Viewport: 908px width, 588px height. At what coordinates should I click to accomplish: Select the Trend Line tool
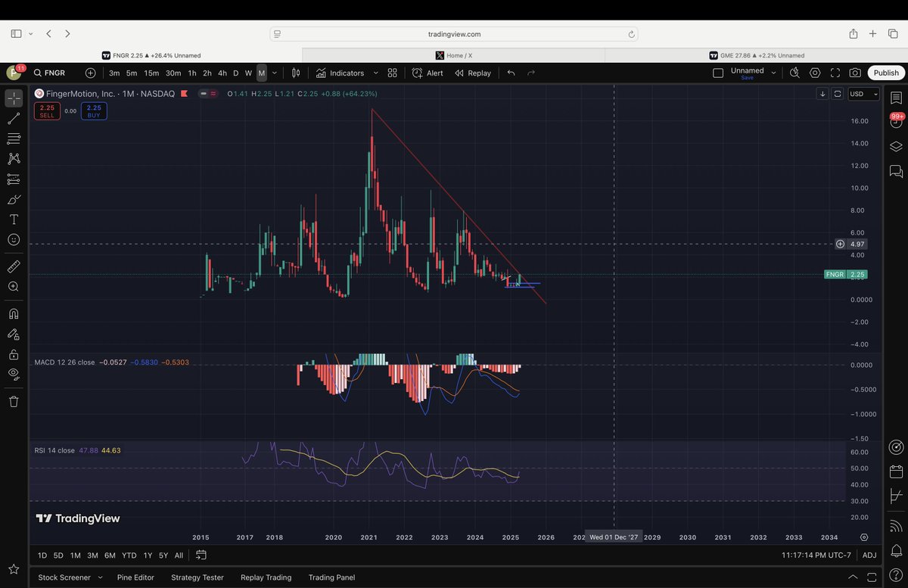pyautogui.click(x=13, y=117)
